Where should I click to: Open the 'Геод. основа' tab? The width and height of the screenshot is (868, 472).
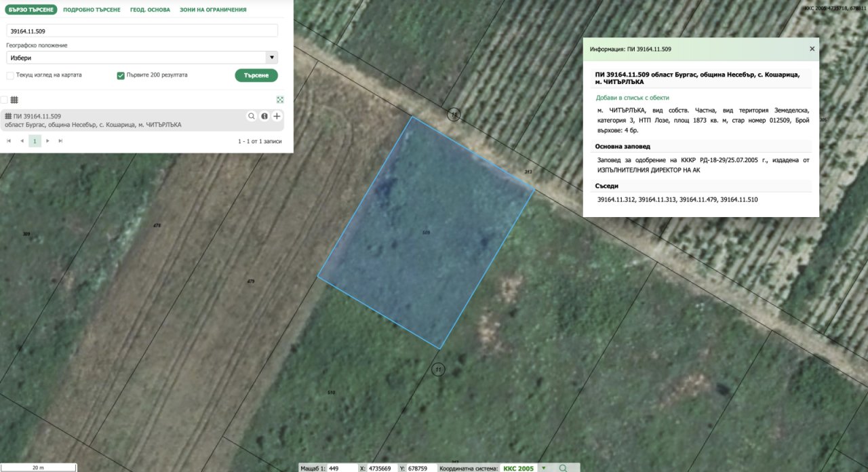[x=150, y=10]
